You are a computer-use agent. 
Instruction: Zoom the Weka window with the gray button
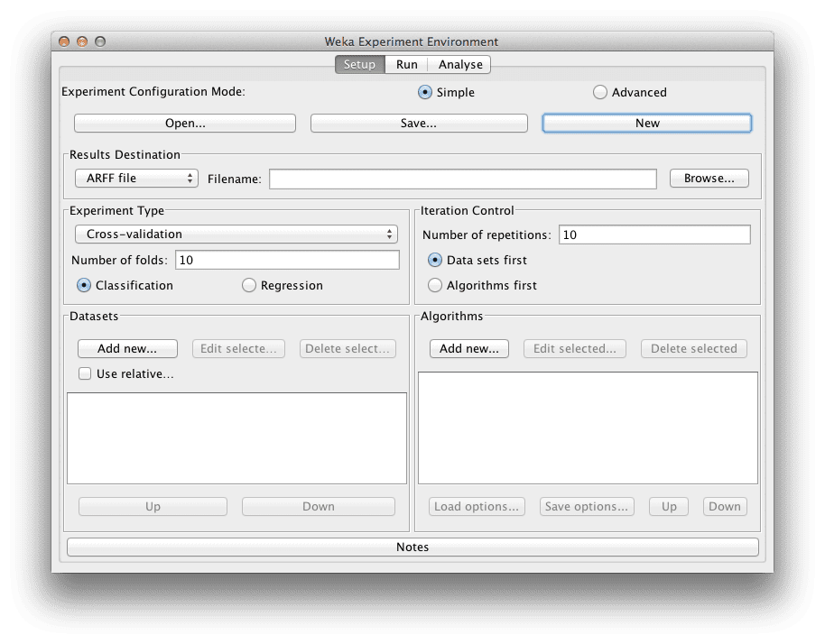pos(100,41)
